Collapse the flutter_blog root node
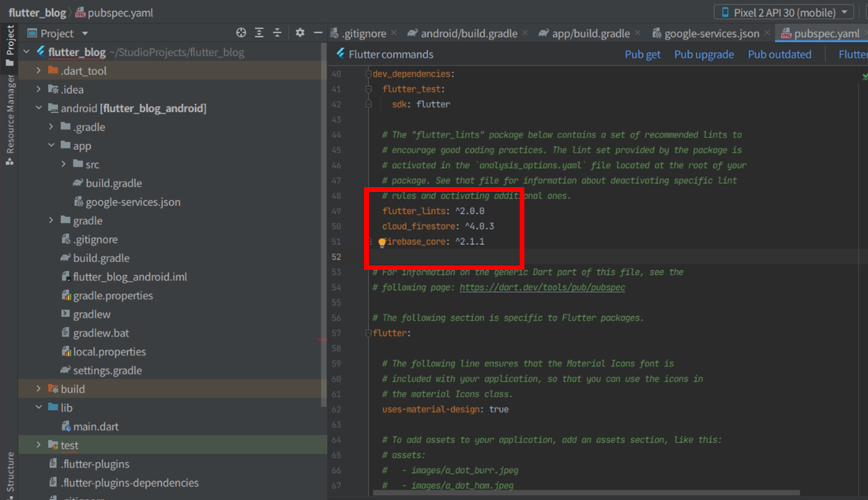868x500 pixels. [x=27, y=52]
